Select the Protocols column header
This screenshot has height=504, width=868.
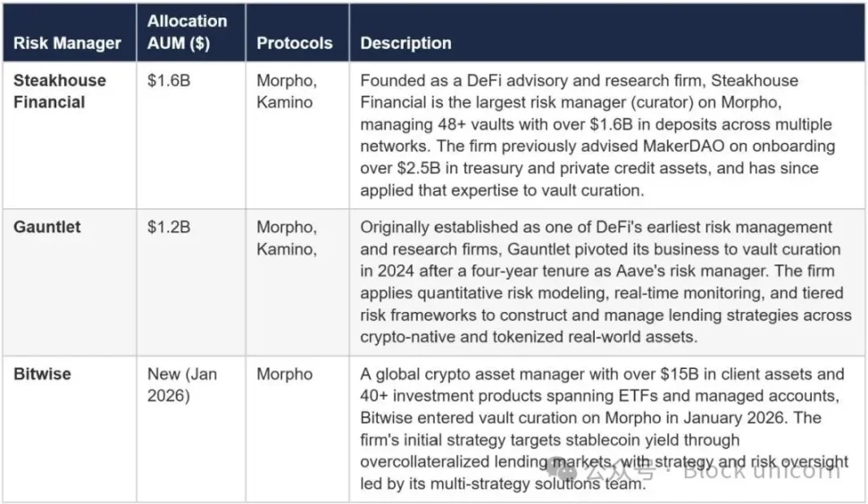pyautogui.click(x=295, y=43)
